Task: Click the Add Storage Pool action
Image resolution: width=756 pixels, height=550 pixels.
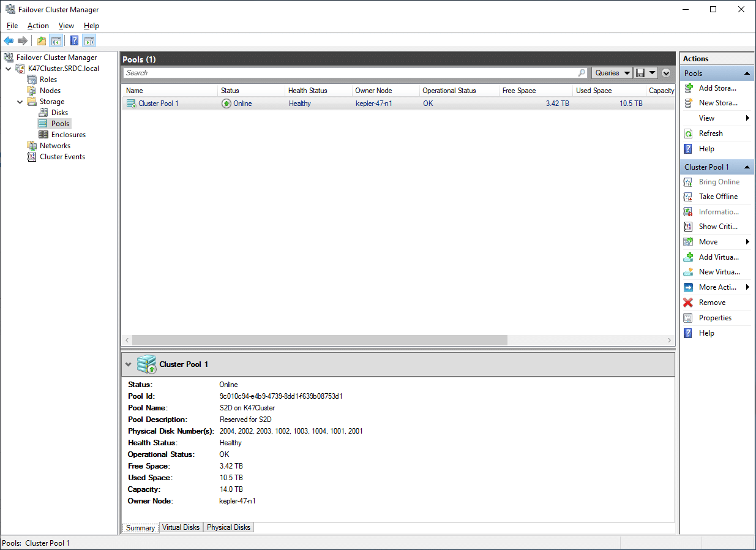Action: 717,88
